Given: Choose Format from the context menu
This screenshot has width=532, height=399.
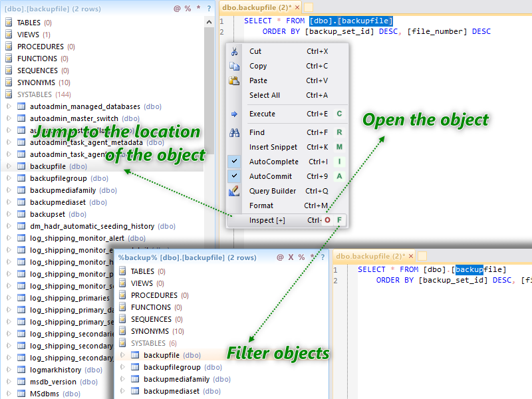Looking at the screenshot, I should (x=288, y=205).
